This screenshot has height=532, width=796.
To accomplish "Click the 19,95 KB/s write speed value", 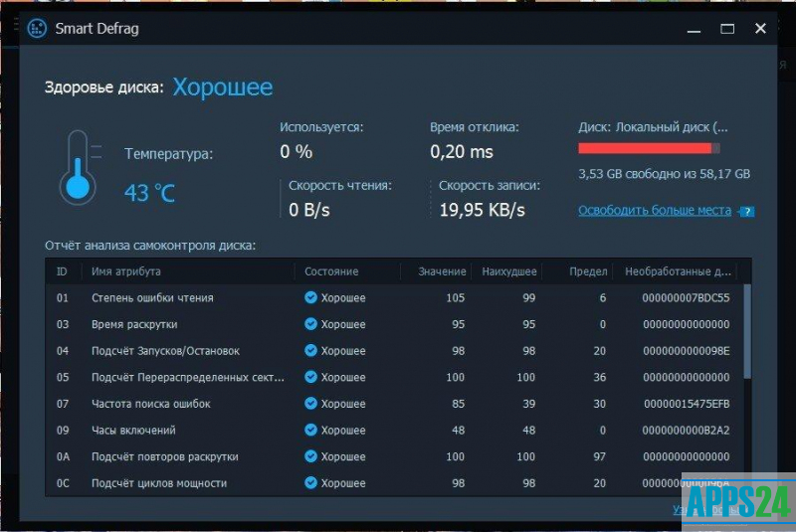I will (x=482, y=210).
